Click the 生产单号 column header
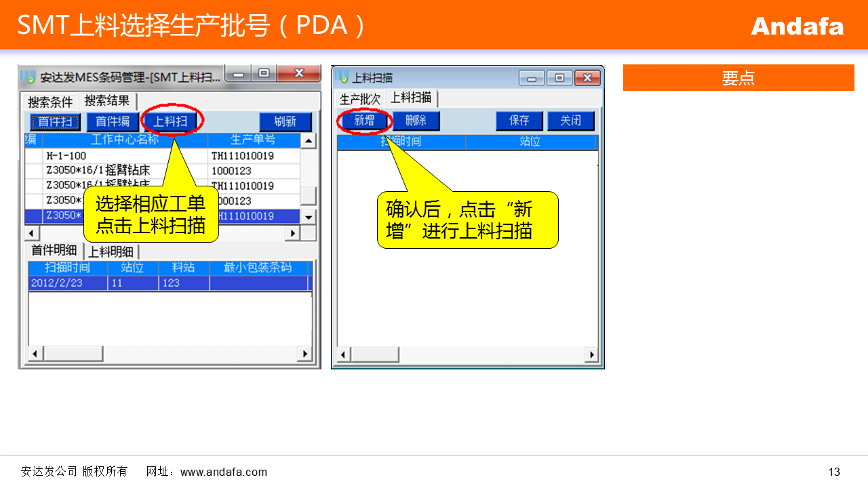868x488 pixels. pos(252,140)
